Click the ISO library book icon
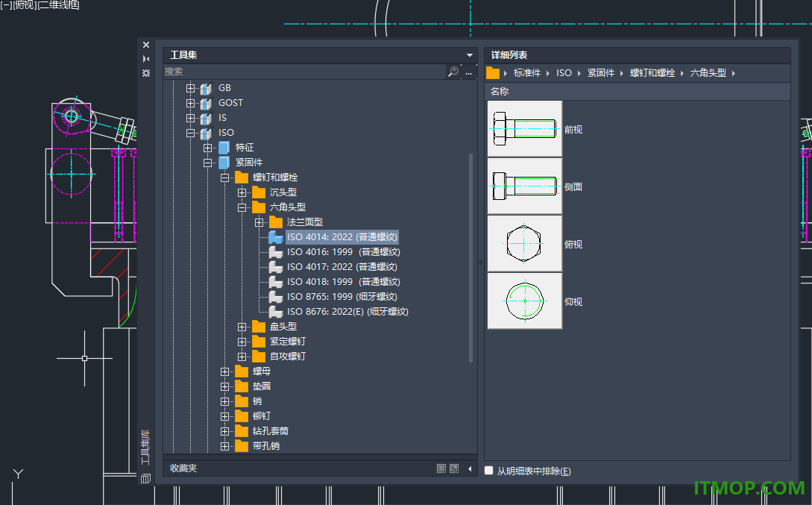This screenshot has width=812, height=505. 206,133
